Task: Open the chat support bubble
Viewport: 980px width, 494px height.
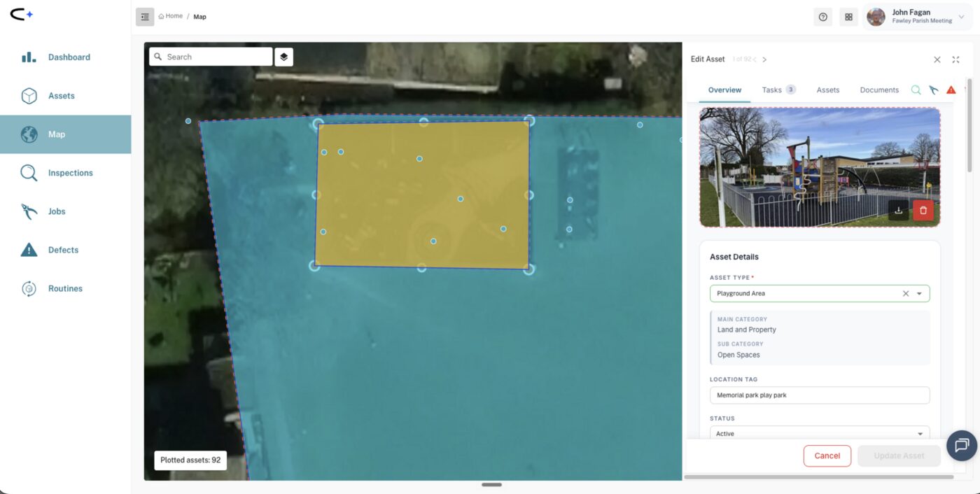Action: pyautogui.click(x=962, y=446)
